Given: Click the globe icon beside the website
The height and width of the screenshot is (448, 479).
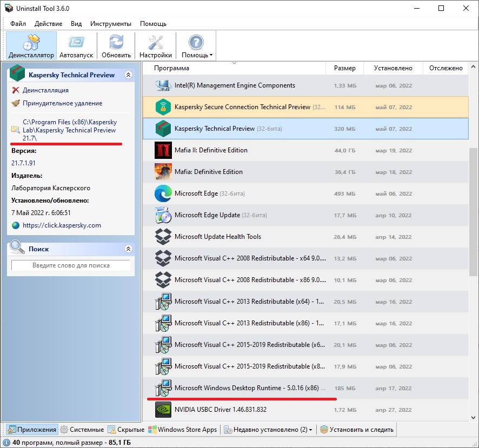Looking at the screenshot, I should coord(16,225).
